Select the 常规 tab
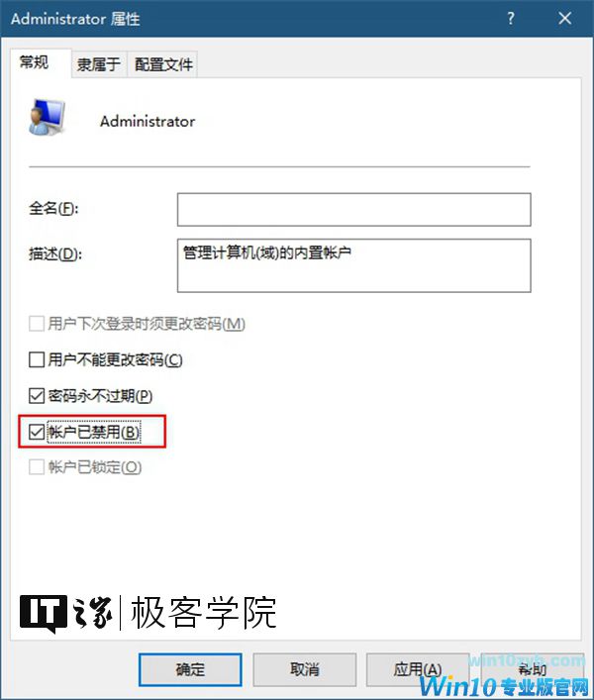Screen dimensions: 594x700 pyautogui.click(x=34, y=62)
